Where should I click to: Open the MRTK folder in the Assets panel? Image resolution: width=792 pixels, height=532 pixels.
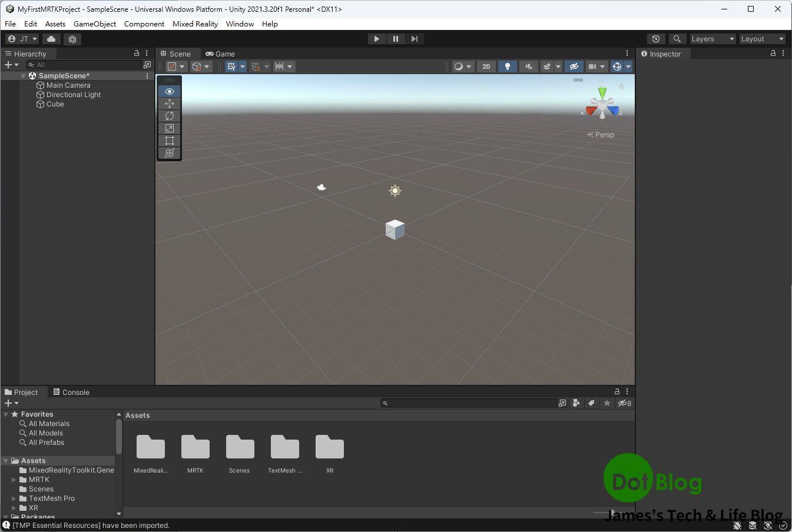click(195, 448)
